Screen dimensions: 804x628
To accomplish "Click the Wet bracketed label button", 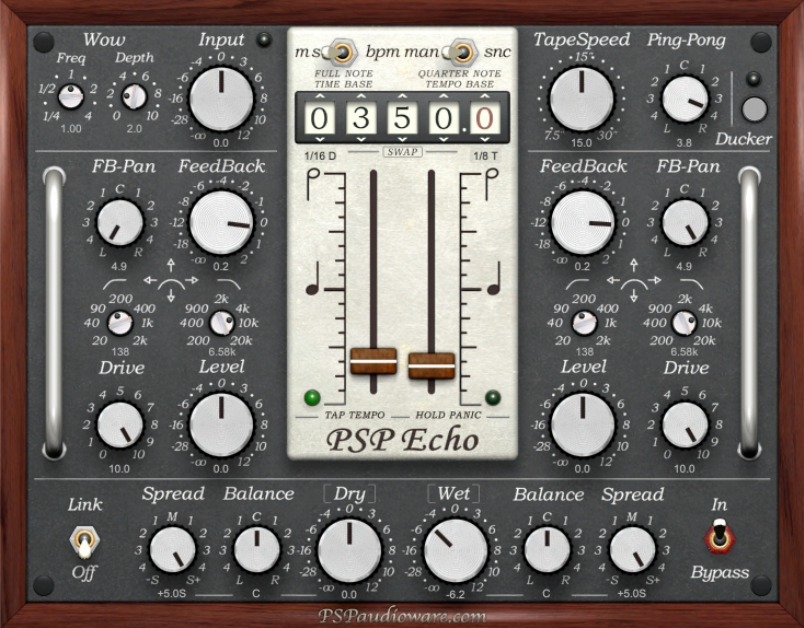I will coord(454,494).
